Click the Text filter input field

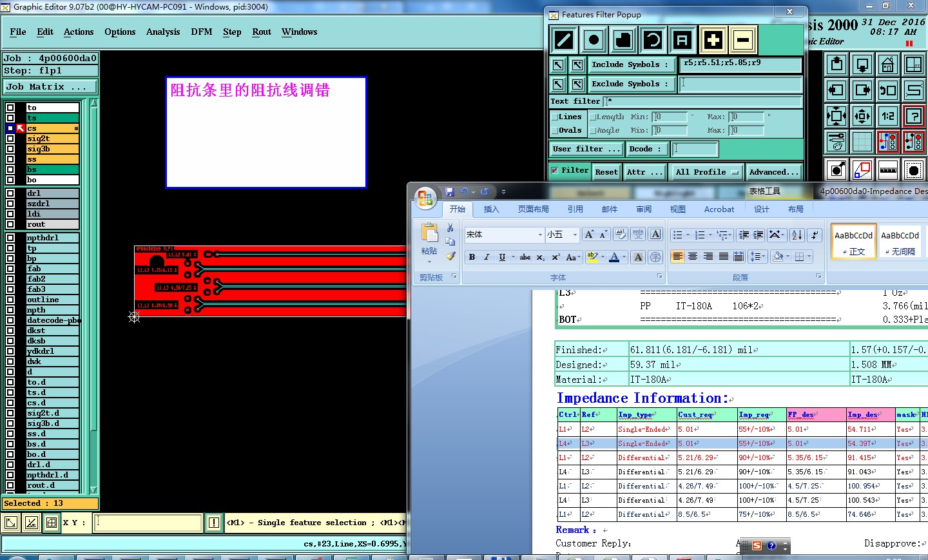(702, 101)
